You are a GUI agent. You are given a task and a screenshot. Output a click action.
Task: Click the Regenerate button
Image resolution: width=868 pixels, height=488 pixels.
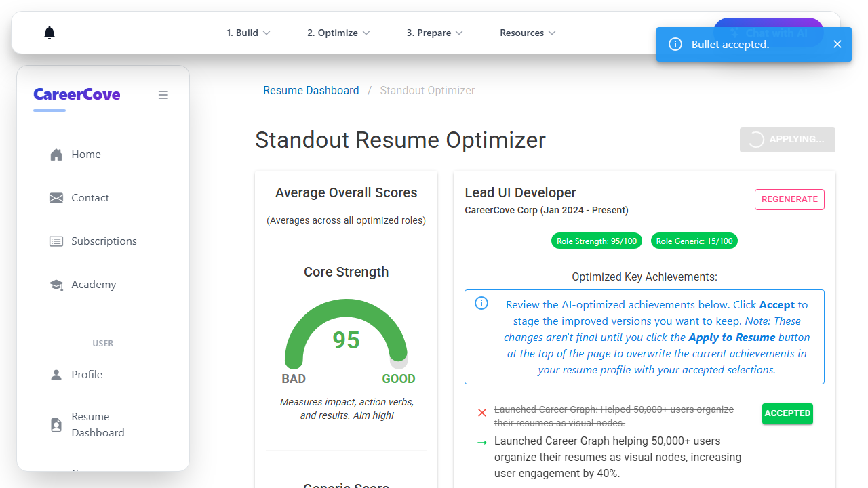[789, 199]
